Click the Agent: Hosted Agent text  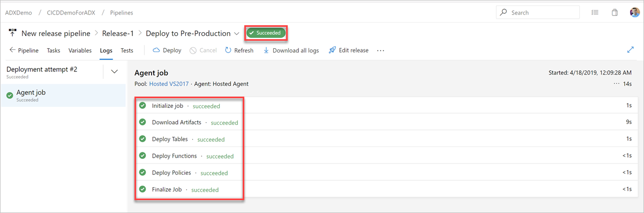pos(221,84)
